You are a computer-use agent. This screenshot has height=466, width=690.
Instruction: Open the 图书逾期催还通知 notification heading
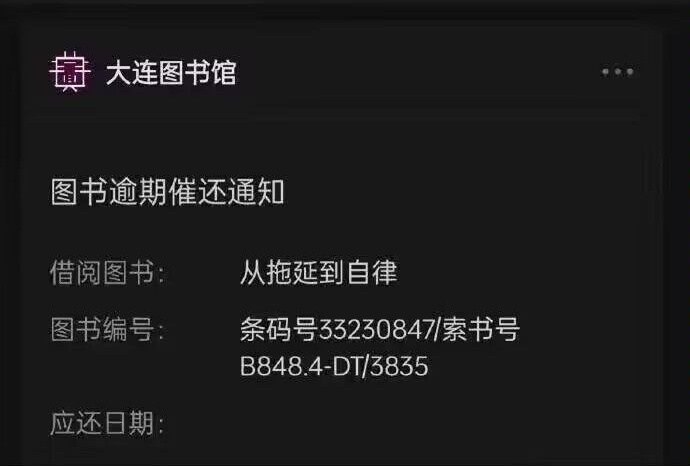tap(168, 192)
